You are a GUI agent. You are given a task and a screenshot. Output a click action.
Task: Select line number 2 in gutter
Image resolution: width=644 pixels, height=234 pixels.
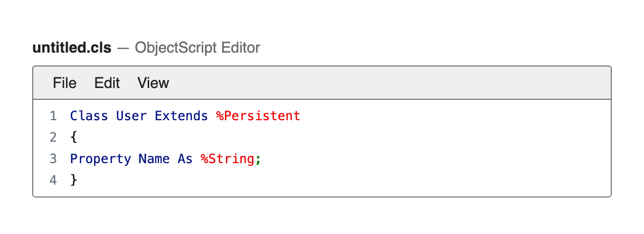53,137
